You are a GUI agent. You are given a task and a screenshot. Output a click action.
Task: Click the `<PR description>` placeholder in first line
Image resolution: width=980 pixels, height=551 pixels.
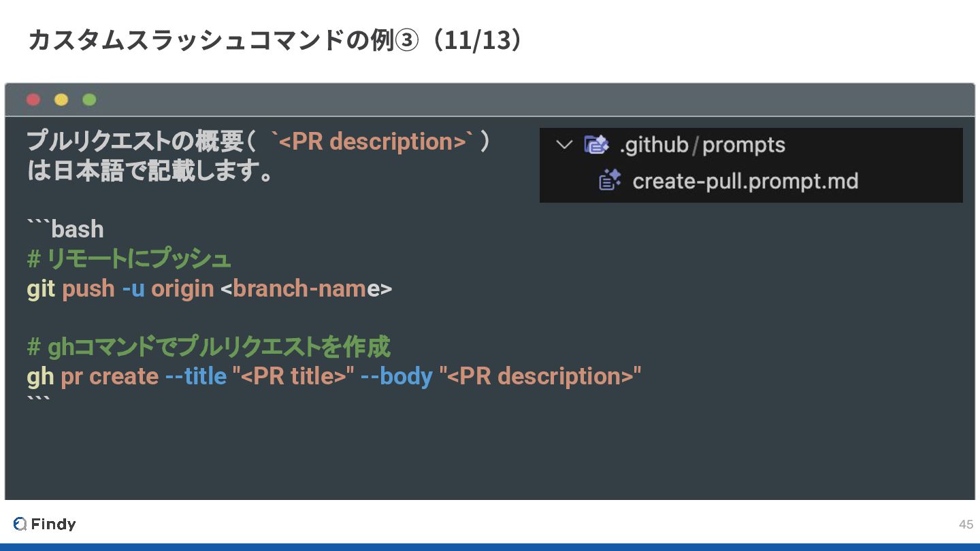372,141
